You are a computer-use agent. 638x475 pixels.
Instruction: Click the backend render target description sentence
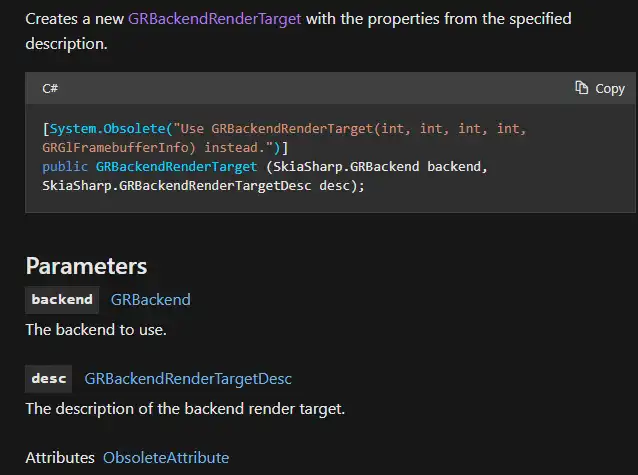pyautogui.click(x=185, y=409)
